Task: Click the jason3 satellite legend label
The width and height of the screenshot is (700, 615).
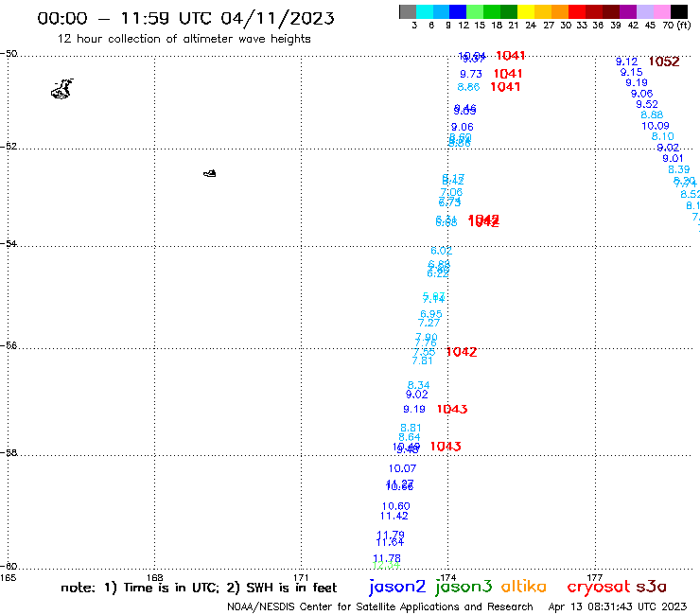Action: click(x=464, y=588)
